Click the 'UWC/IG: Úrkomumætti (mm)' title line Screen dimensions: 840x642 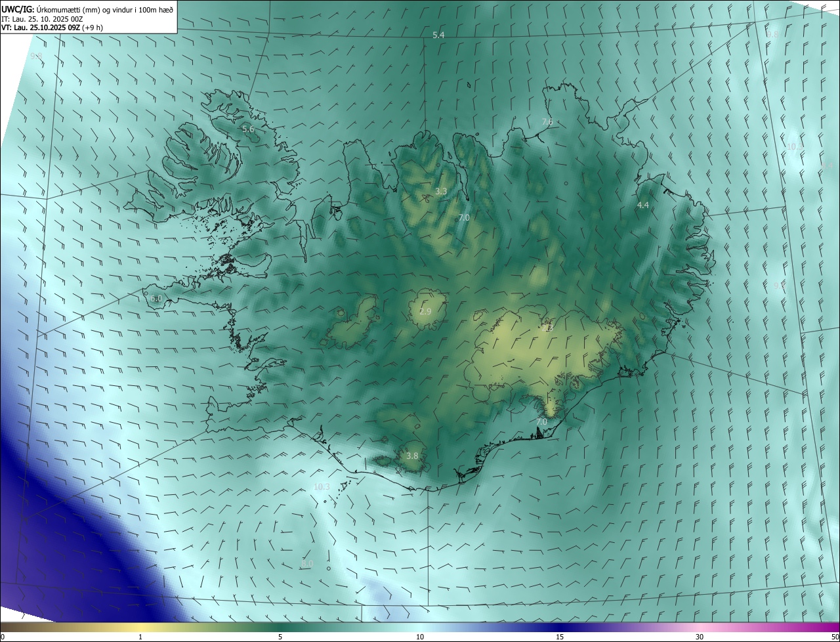tap(87, 9)
